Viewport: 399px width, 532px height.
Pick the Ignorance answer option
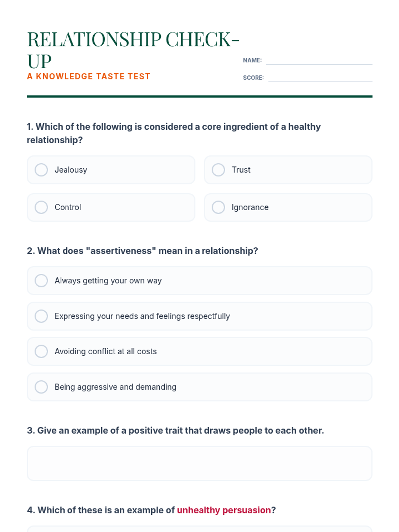(x=218, y=207)
